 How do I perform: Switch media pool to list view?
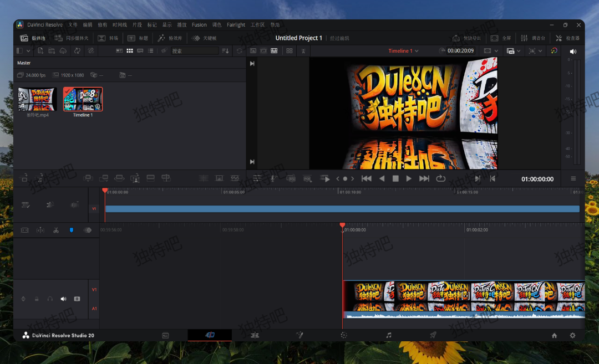coord(150,51)
